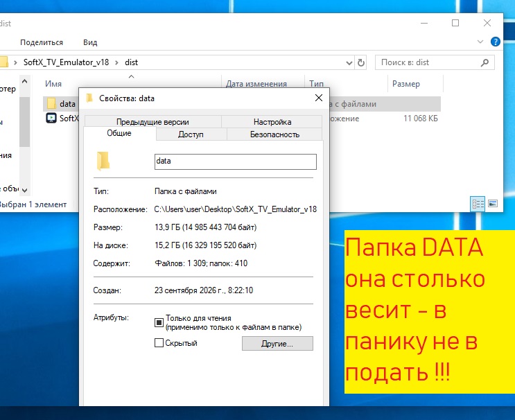
Task: Click the search box for dist folder
Action: click(x=435, y=62)
